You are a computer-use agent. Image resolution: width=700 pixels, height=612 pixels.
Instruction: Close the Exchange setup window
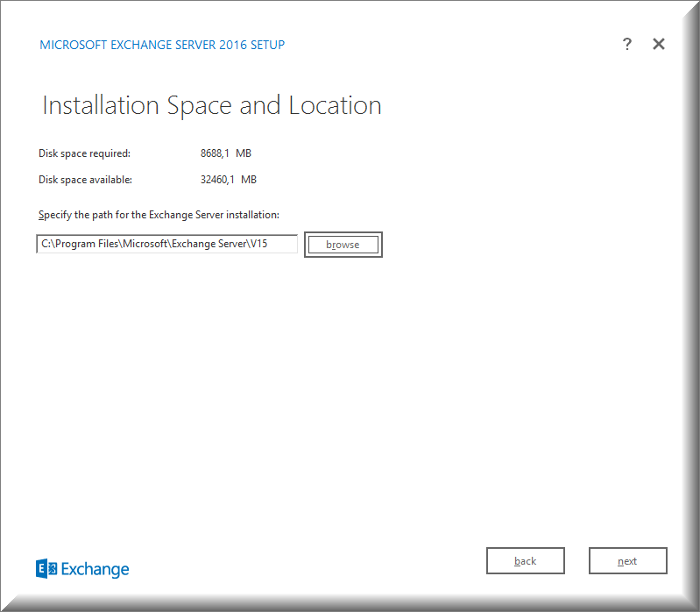[x=659, y=44]
